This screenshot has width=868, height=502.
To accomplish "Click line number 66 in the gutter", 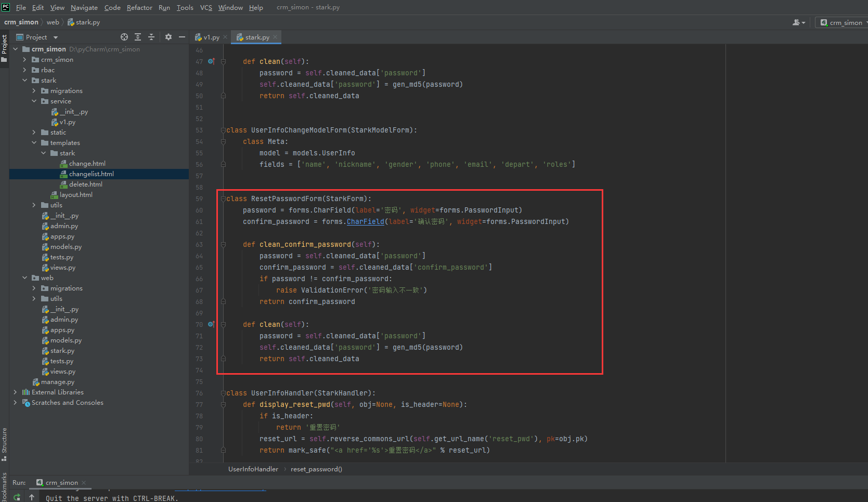I will tap(199, 279).
